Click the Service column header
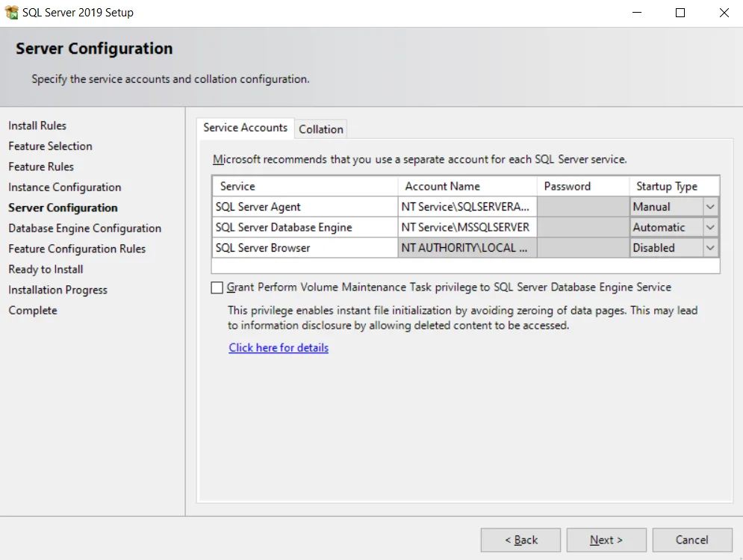 tap(305, 186)
